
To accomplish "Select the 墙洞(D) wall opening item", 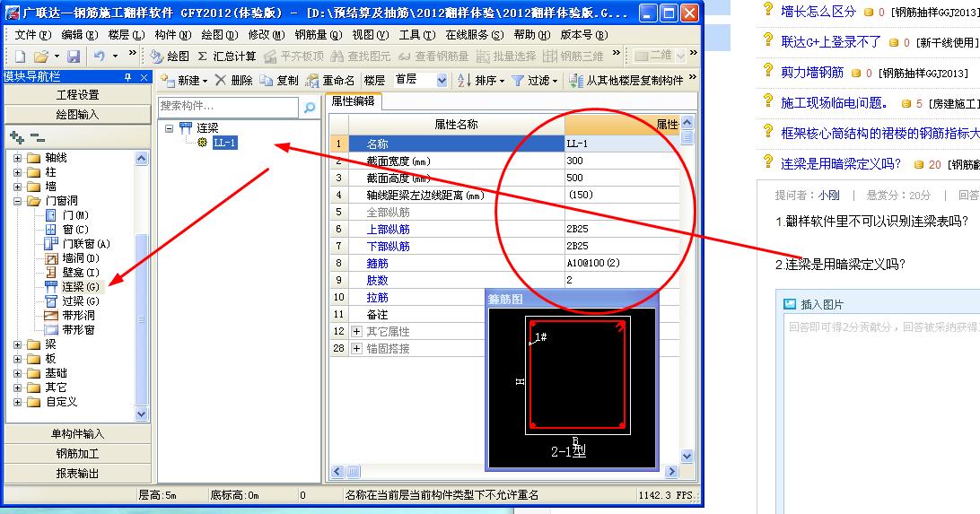I will click(x=73, y=258).
